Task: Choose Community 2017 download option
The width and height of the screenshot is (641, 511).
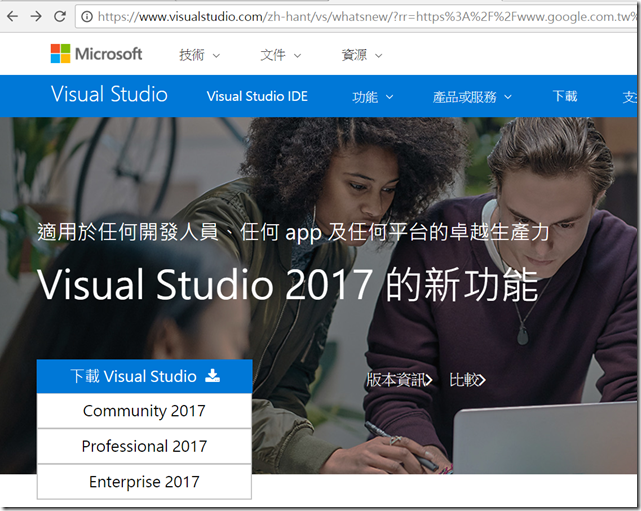Action: pos(144,411)
